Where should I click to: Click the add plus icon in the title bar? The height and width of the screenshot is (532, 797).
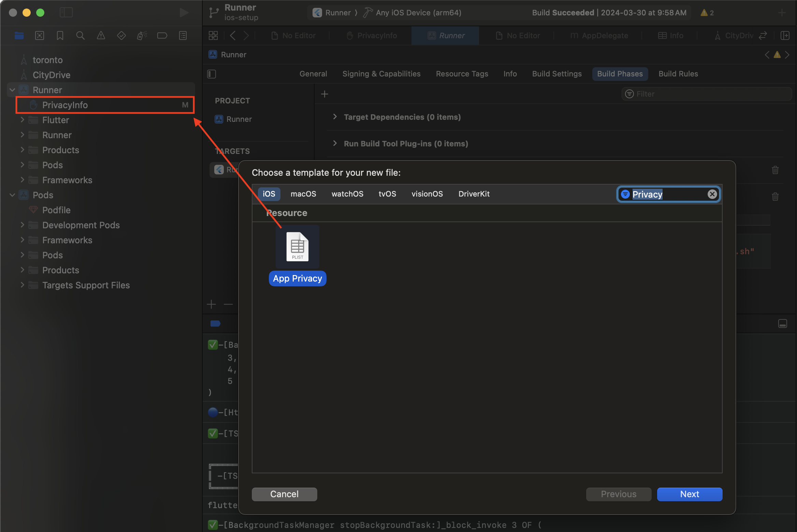(782, 13)
